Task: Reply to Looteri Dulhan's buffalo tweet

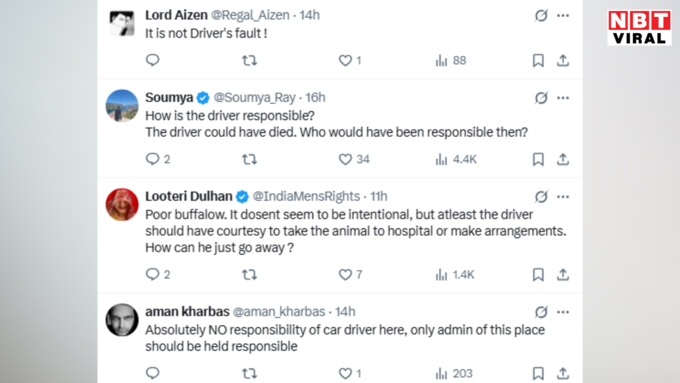Action: tap(158, 275)
